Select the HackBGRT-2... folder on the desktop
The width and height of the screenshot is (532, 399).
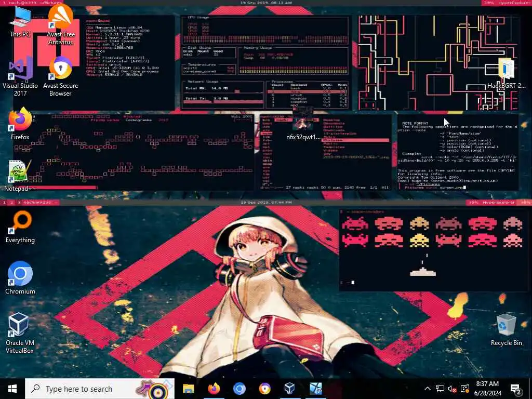click(x=506, y=74)
